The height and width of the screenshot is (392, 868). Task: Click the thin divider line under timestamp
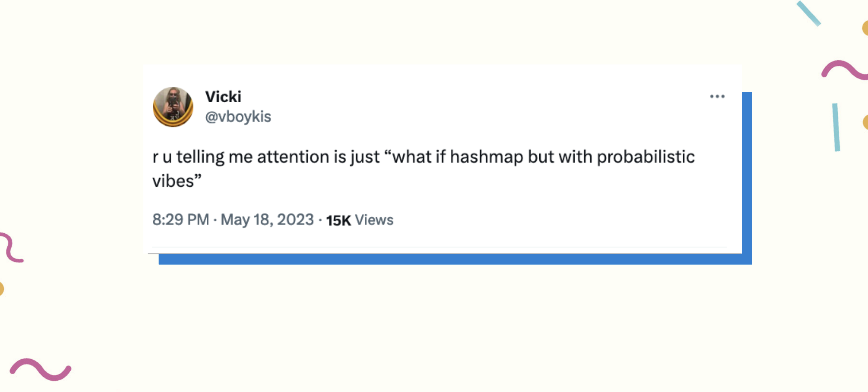[439, 247]
